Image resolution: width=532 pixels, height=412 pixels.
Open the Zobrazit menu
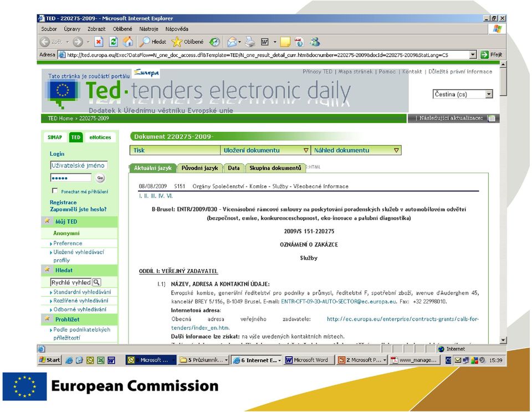96,29
